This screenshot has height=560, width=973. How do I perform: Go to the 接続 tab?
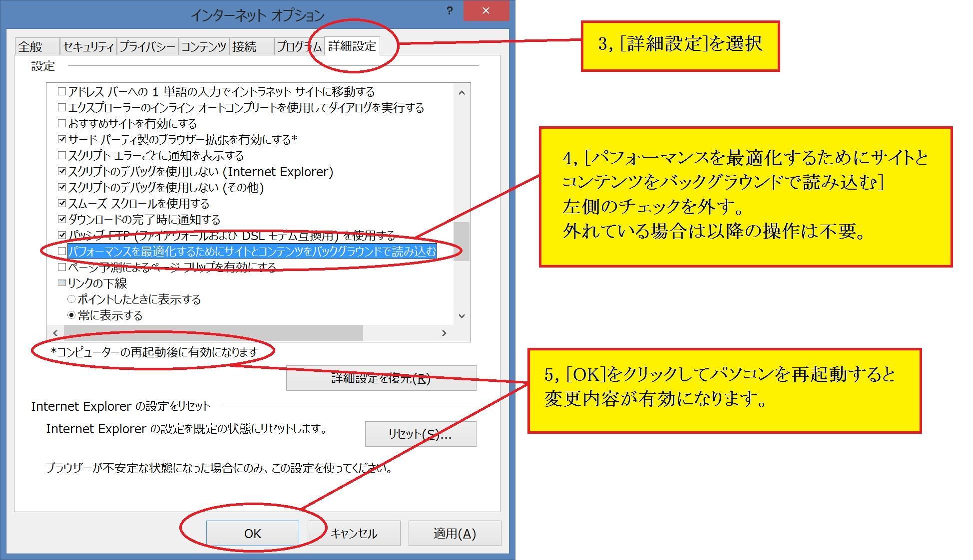(x=251, y=46)
